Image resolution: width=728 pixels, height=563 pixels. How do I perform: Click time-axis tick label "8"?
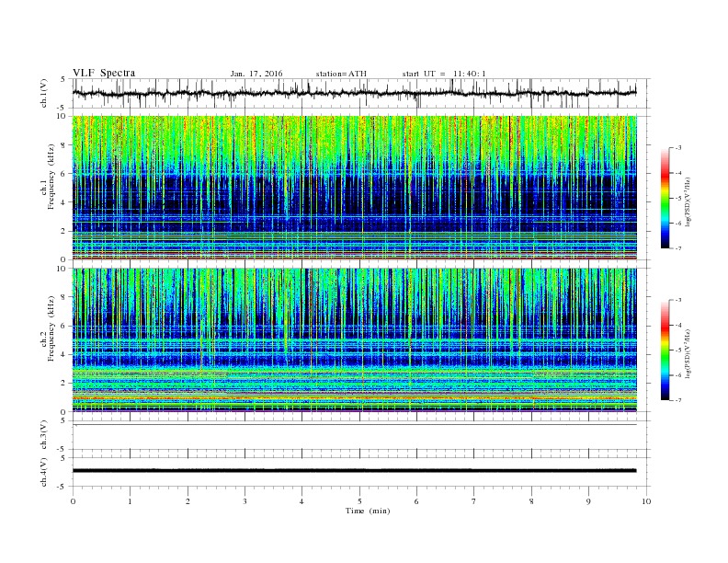pyautogui.click(x=531, y=501)
